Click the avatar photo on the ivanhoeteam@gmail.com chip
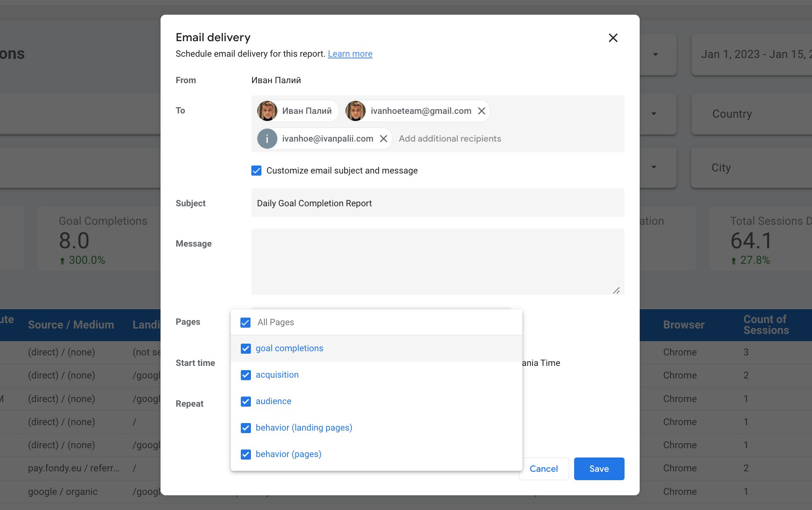This screenshot has width=812, height=510. (x=355, y=110)
